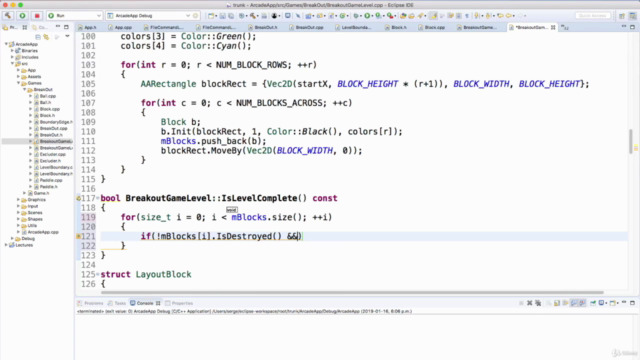This screenshot has width=640, height=360.
Task: Collapse function fold at line 117
Action: point(98,198)
